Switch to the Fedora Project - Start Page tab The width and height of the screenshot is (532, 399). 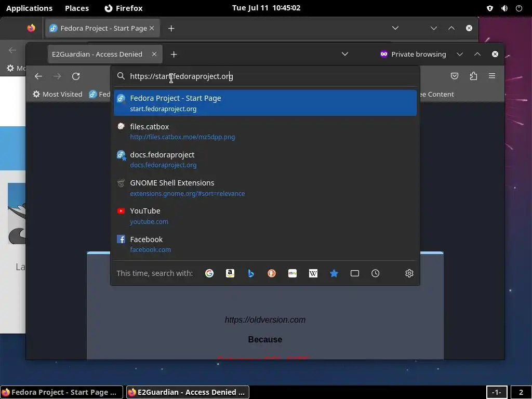click(102, 28)
